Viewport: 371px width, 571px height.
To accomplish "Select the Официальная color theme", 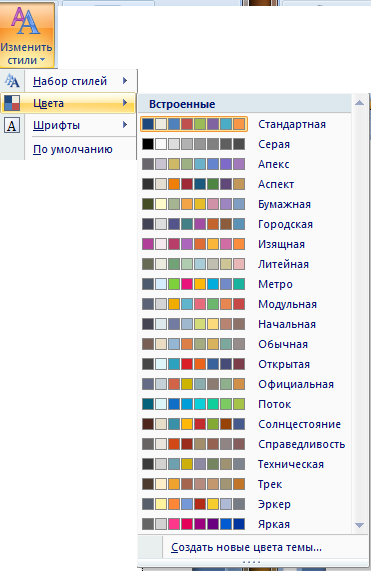I will [x=245, y=385].
